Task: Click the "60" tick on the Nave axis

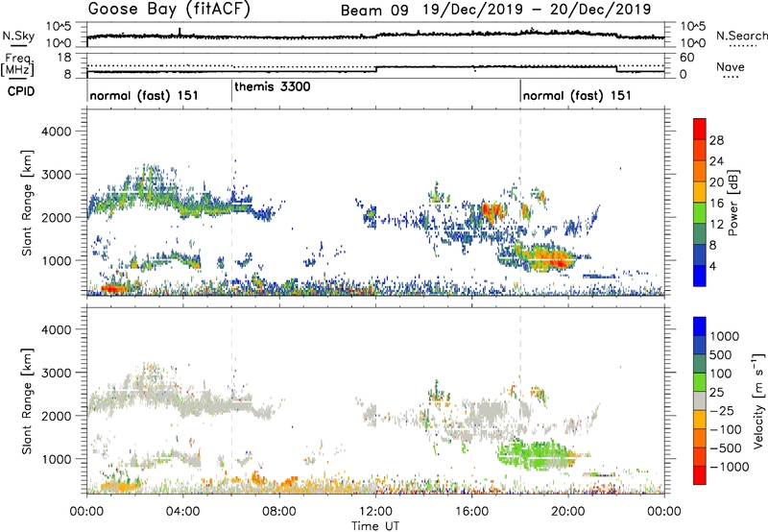Action: pyautogui.click(x=687, y=58)
